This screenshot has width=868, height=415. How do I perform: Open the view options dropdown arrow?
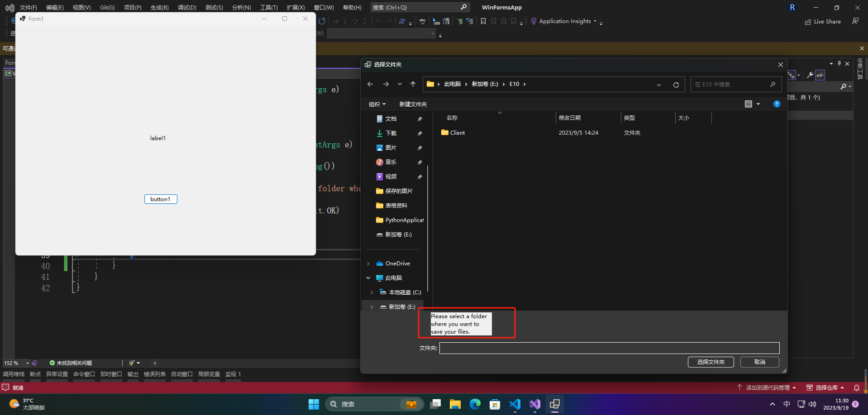758,104
